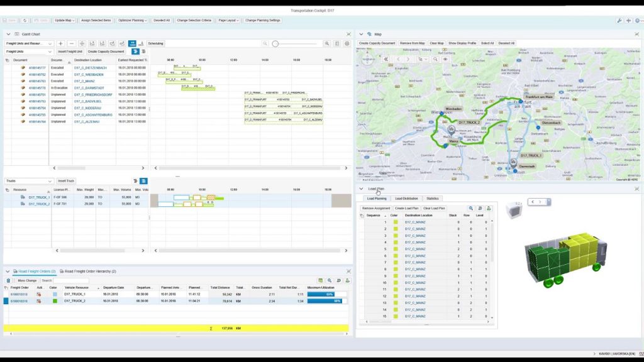
Task: Click the 3D view cube in load plan
Action: click(x=514, y=212)
